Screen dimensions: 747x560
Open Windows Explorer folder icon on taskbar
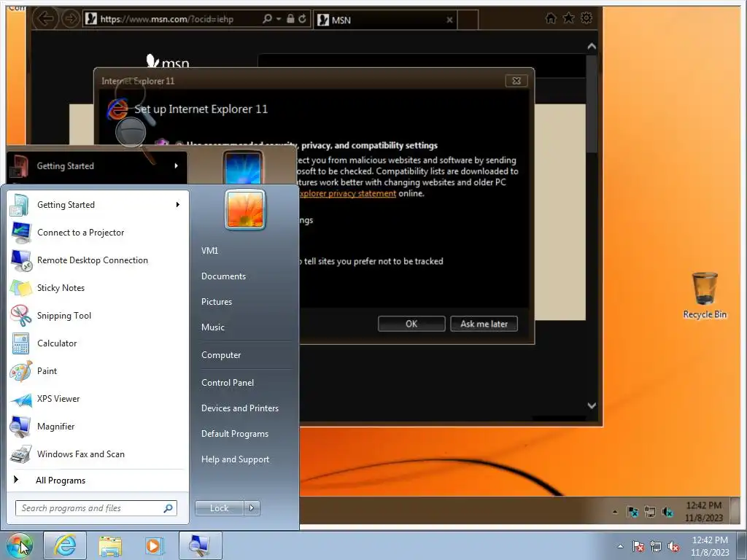coord(110,545)
